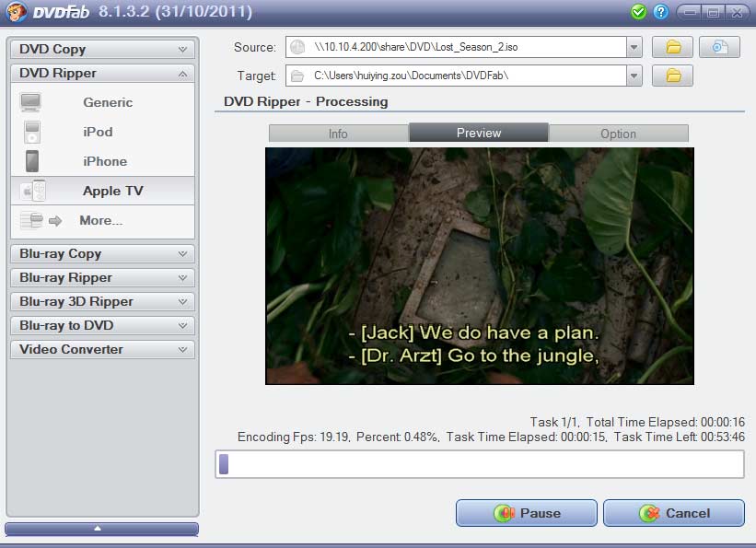Expand the DVD Copy section
Image resolution: width=756 pixels, height=548 pixels.
click(103, 49)
